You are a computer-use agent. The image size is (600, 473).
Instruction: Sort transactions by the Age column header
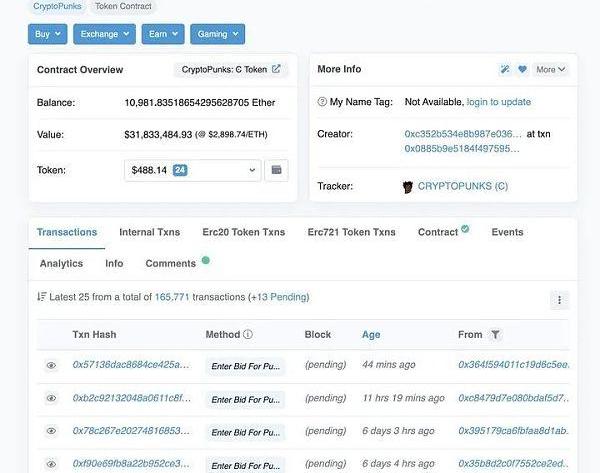pyautogui.click(x=371, y=335)
